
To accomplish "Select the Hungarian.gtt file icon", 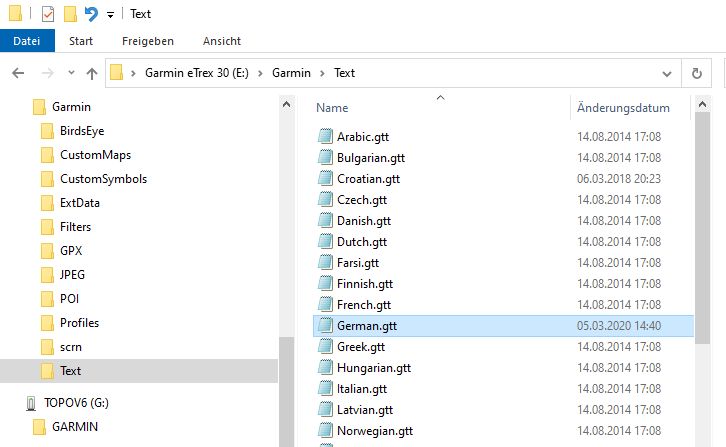I will pyautogui.click(x=325, y=368).
